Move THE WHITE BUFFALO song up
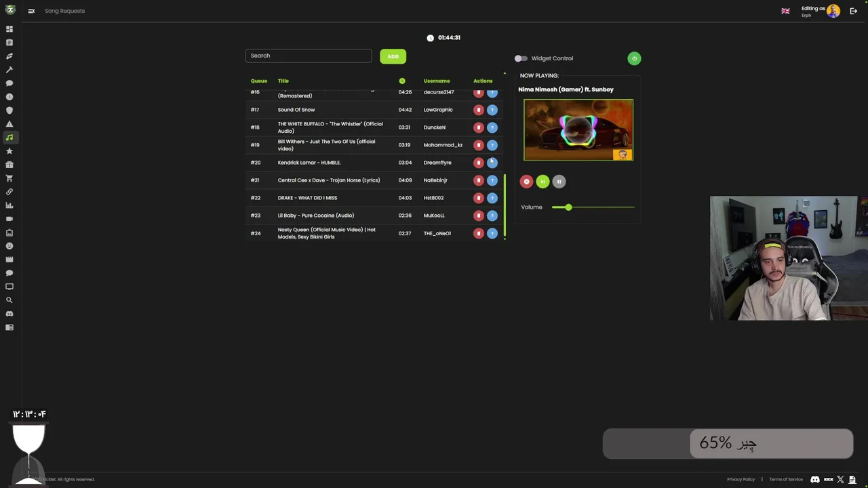The image size is (868, 488). 492,127
